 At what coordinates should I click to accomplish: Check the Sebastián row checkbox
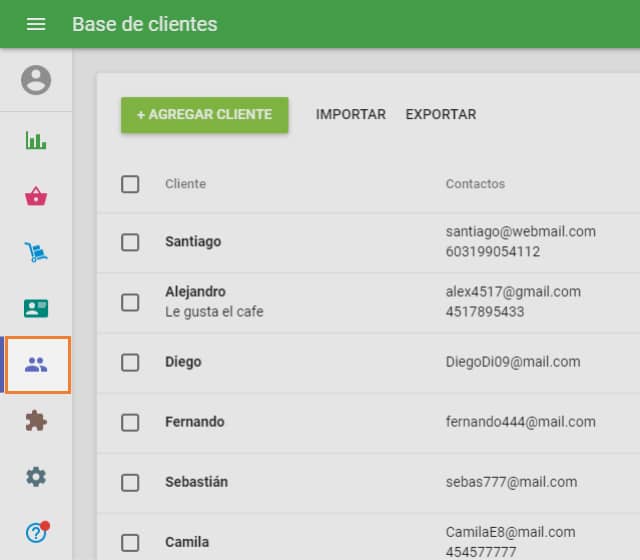pyautogui.click(x=130, y=482)
